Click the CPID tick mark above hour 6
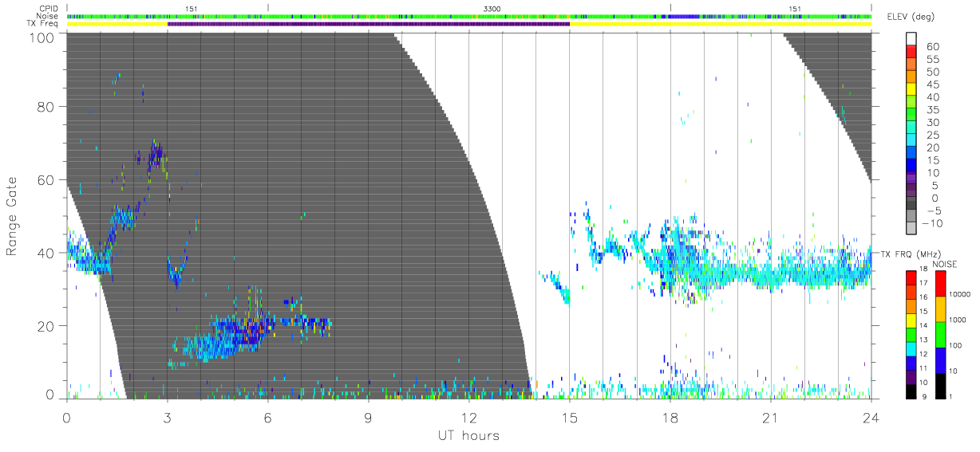980x452 pixels. point(268,8)
